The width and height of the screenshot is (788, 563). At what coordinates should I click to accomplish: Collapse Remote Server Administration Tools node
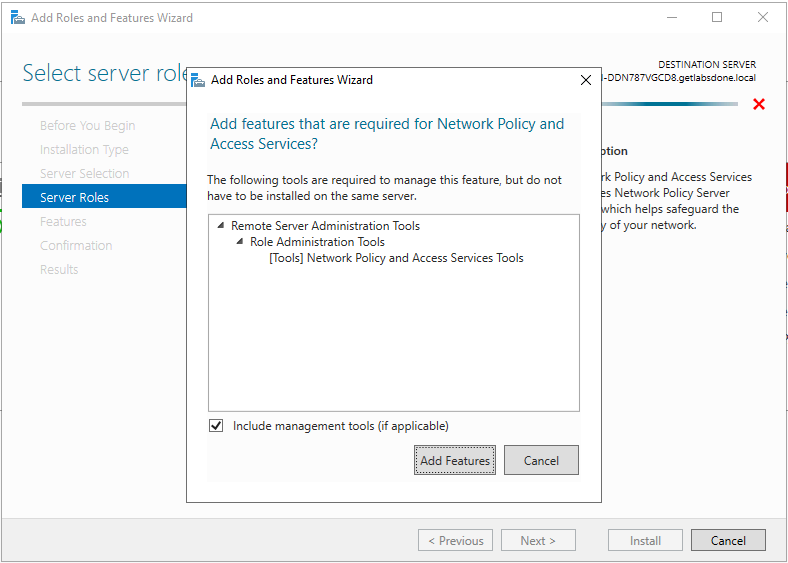tap(221, 226)
